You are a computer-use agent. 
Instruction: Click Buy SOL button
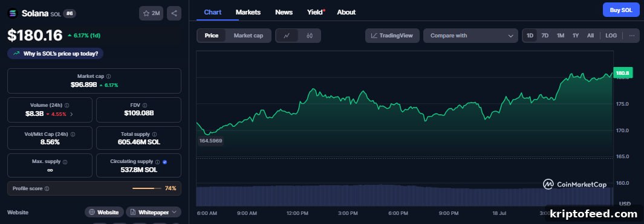pos(621,10)
